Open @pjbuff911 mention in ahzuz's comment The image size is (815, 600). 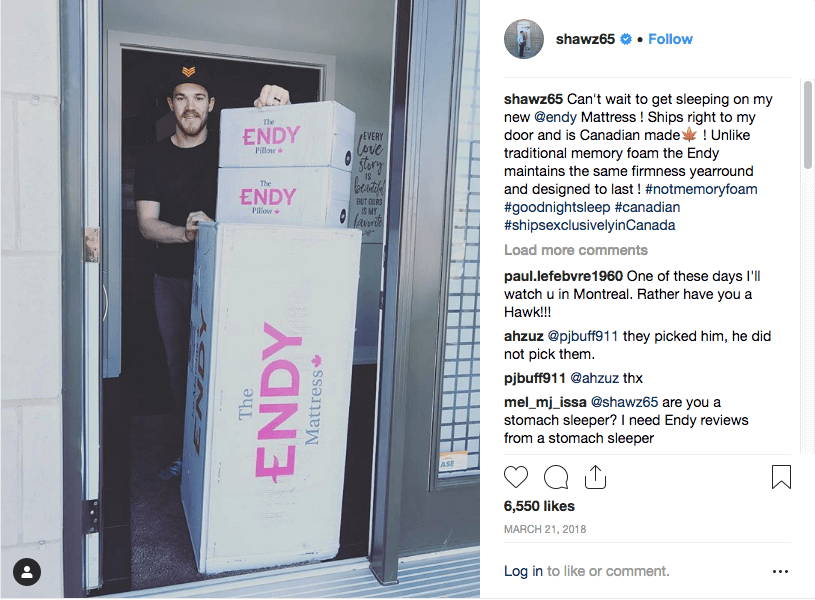pos(583,336)
